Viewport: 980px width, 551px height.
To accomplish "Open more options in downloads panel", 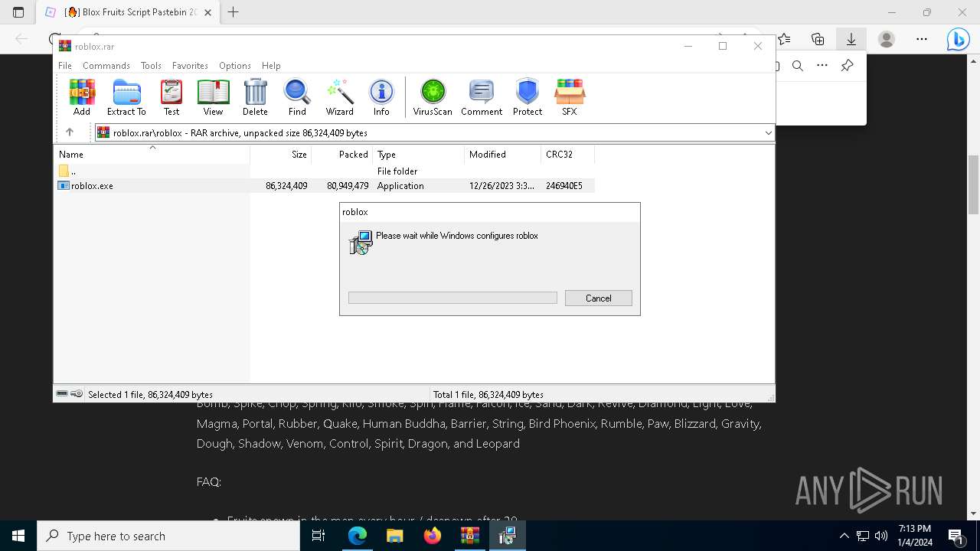I will coord(822,66).
